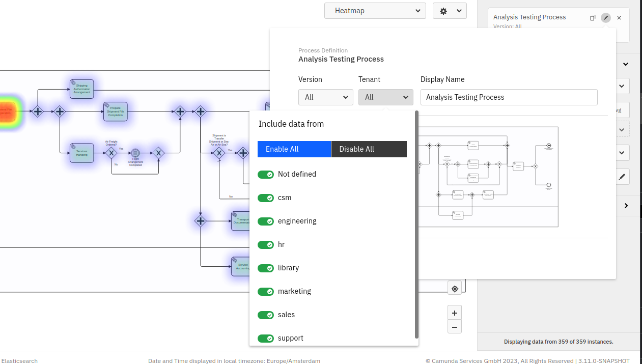
Task: Click the edit pencil icon for Analysis Testing Process
Action: [605, 18]
